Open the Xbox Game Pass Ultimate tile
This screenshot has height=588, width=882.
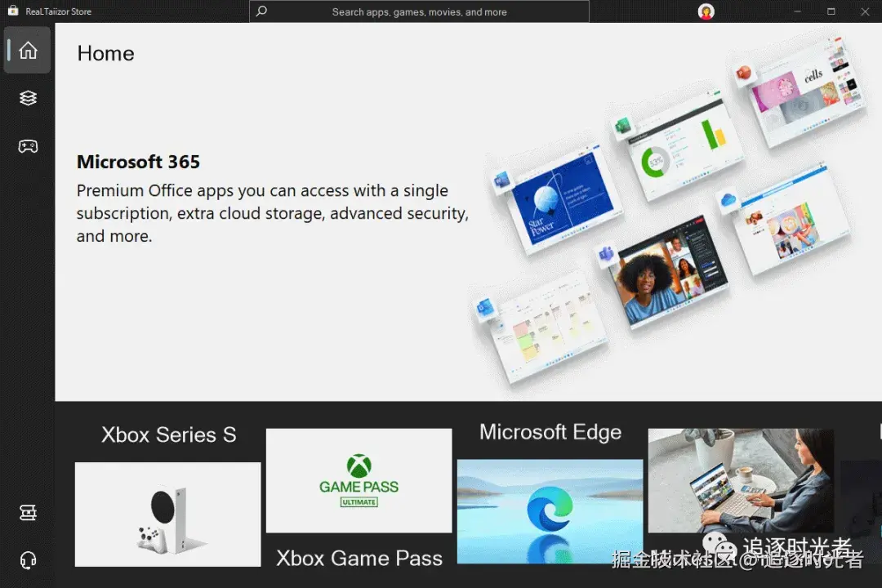(359, 480)
